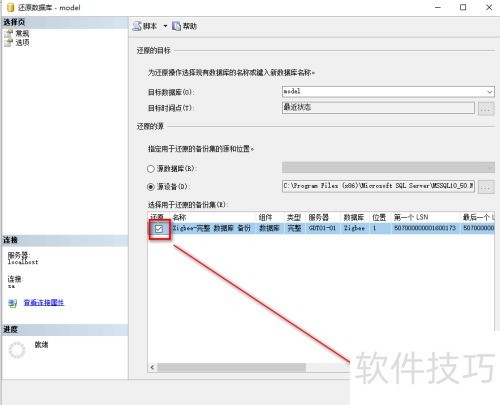
Task: Click the database icon in the title bar
Action: tap(10, 7)
